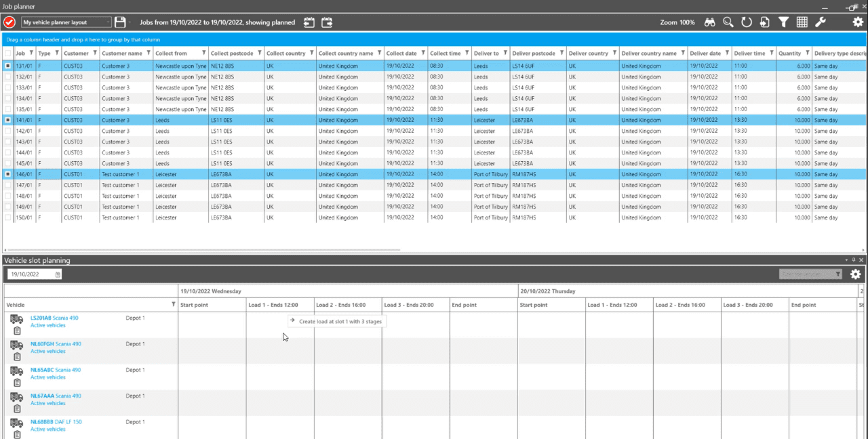Open the calendar picker beside 19/10/2022
Viewport: 868px width, 439px height.
click(58, 274)
